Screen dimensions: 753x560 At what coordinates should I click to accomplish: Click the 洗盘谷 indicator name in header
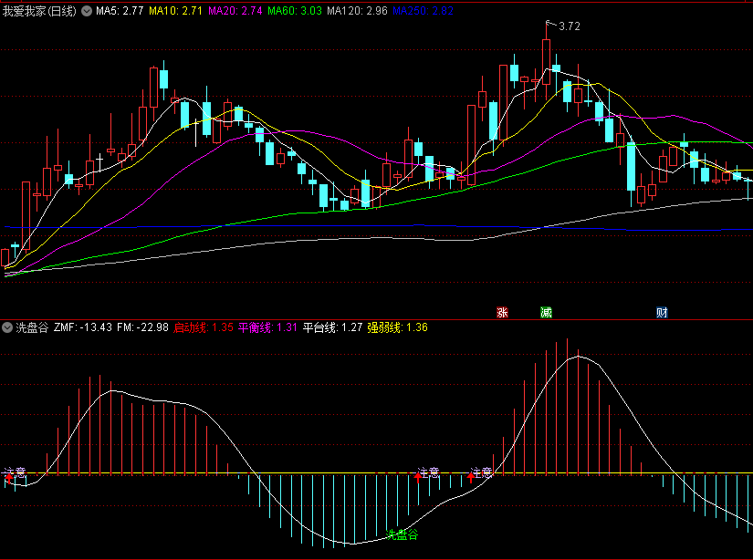(x=32, y=327)
